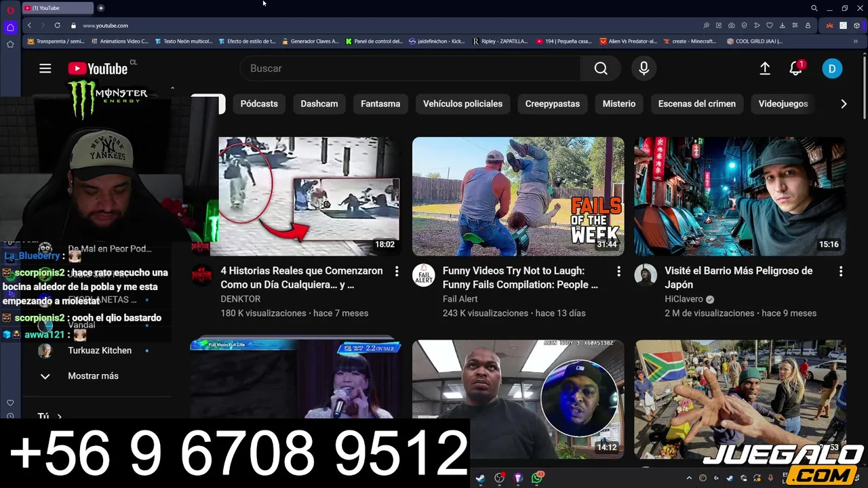Open the Funny Videos Try Not to Laugh title
Viewport: 868px width, 488px height.
pyautogui.click(x=520, y=277)
